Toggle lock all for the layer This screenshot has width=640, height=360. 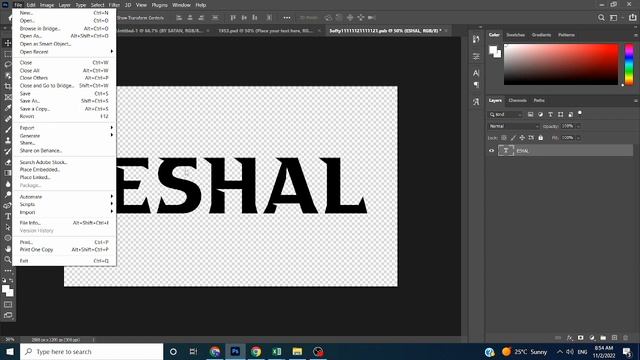pyautogui.click(x=541, y=138)
